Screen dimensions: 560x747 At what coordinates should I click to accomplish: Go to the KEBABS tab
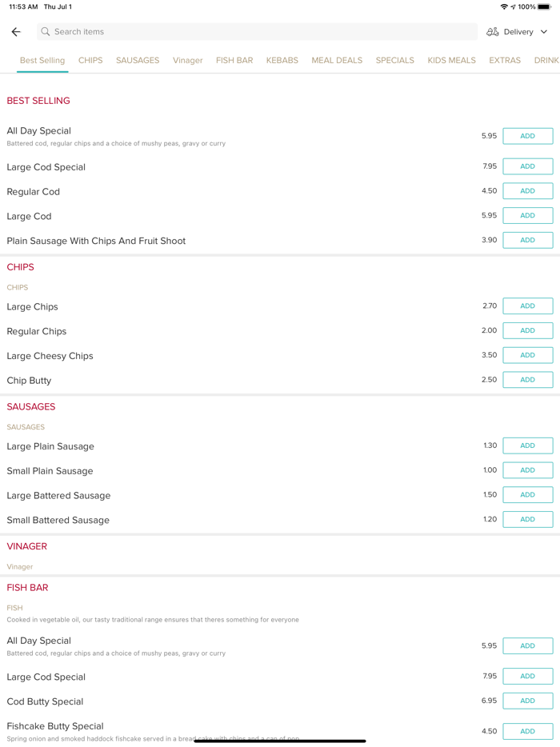pyautogui.click(x=282, y=61)
